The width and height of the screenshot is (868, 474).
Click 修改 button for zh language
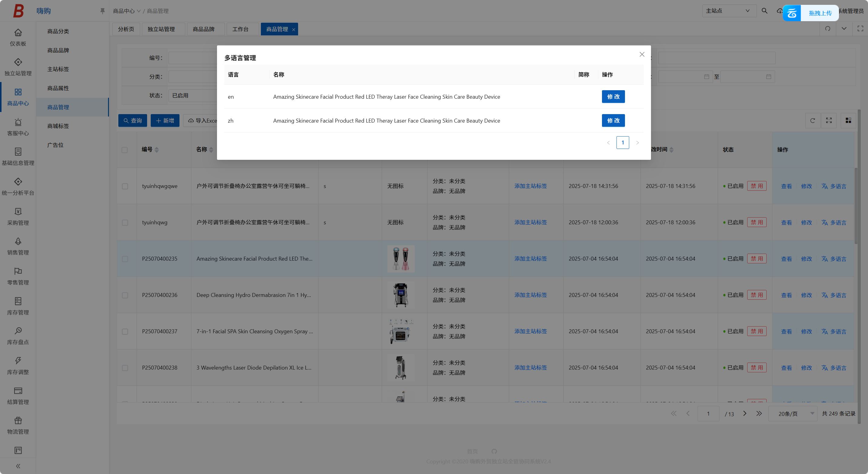tap(613, 120)
